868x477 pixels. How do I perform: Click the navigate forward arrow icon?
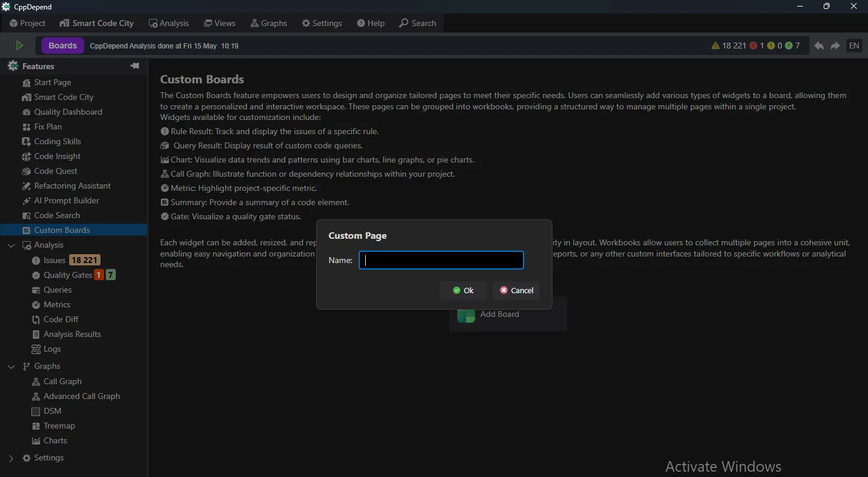click(x=836, y=46)
